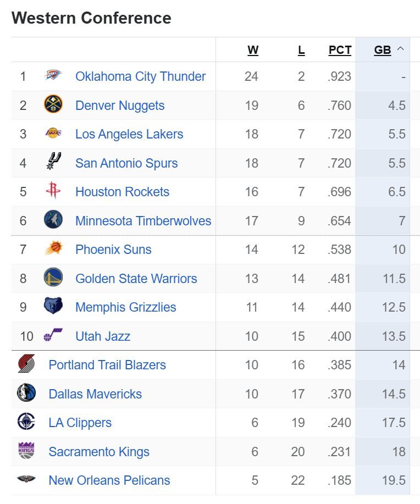The height and width of the screenshot is (504, 420).
Task: Click the Portland Trail Blazers logo
Action: click(x=26, y=365)
